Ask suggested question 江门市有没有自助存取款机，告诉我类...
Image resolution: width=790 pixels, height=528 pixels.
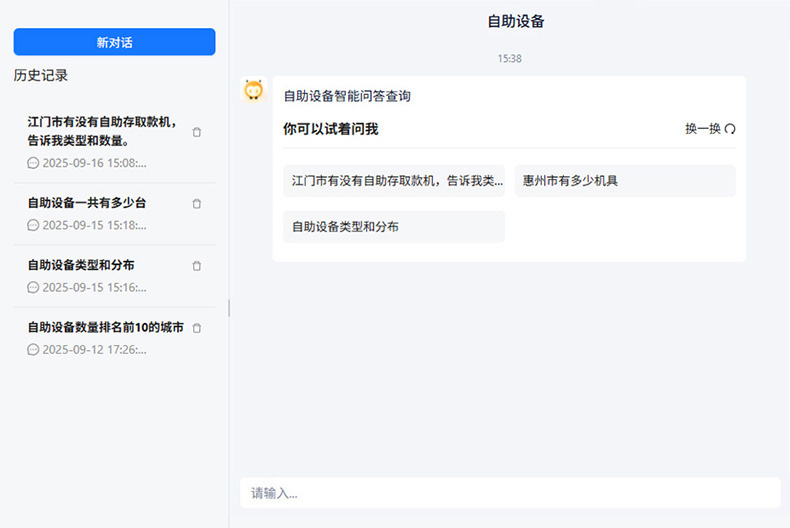point(393,181)
